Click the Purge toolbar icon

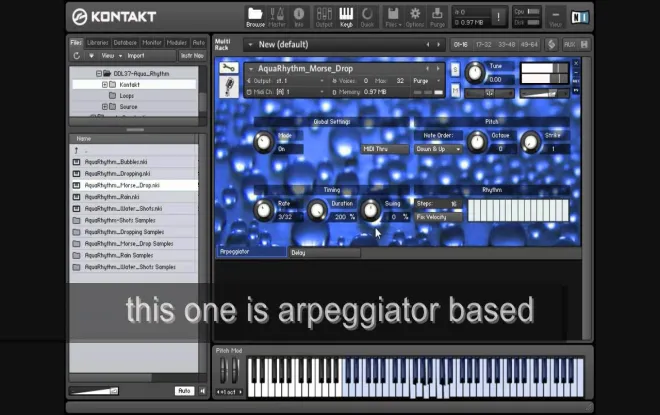point(437,17)
